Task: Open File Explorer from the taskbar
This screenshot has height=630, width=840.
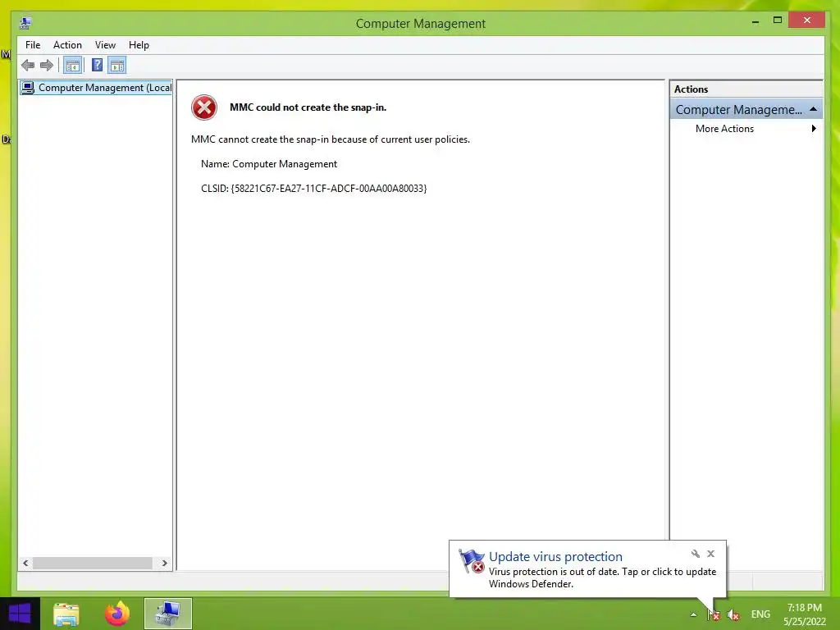Action: (66, 614)
